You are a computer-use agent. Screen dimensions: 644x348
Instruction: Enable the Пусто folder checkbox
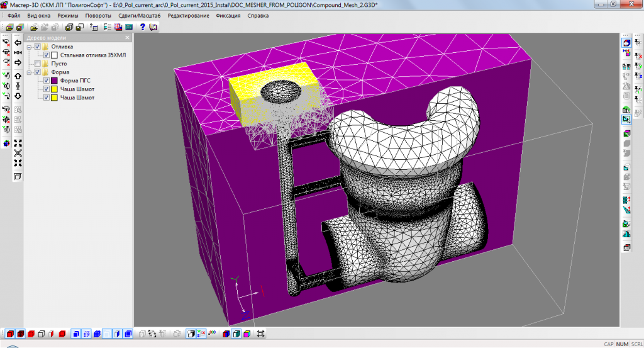[x=38, y=64]
